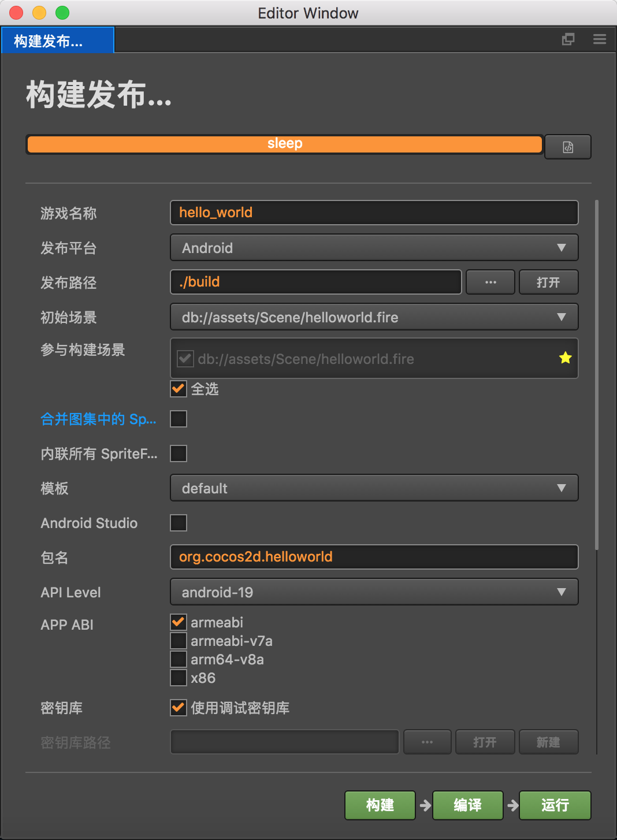
Task: Click the arrow between 编译 and 运行
Action: (x=512, y=805)
